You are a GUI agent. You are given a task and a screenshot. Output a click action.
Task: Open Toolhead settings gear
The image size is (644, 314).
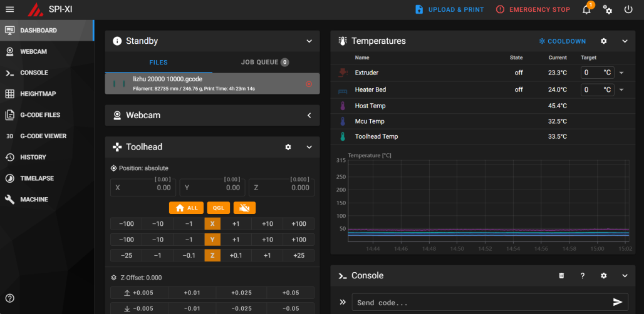point(288,147)
